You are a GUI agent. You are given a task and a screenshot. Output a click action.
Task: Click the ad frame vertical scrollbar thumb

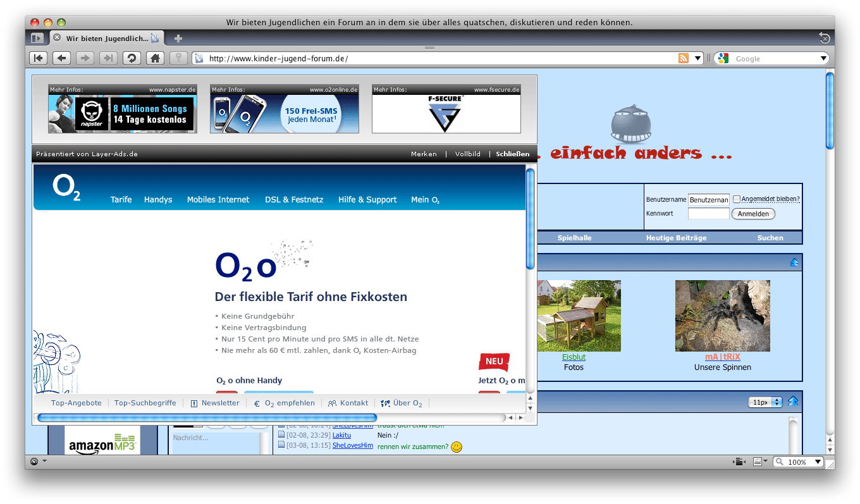click(531, 218)
